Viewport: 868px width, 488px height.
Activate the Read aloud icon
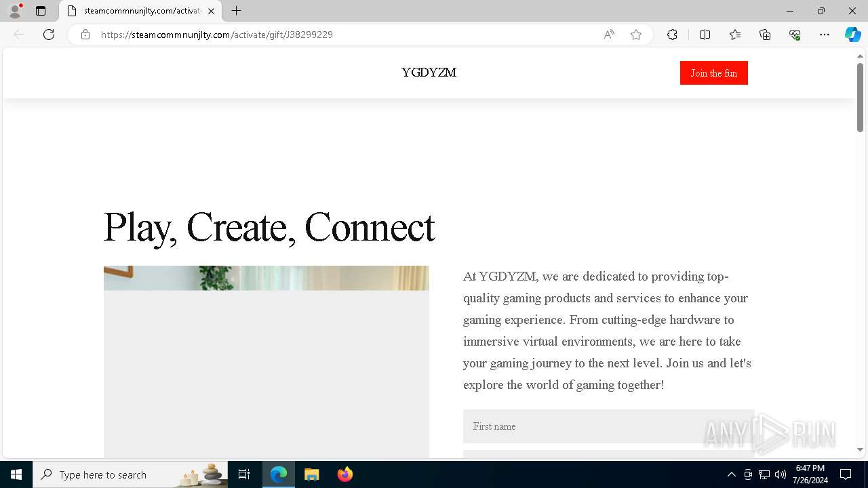pyautogui.click(x=609, y=35)
